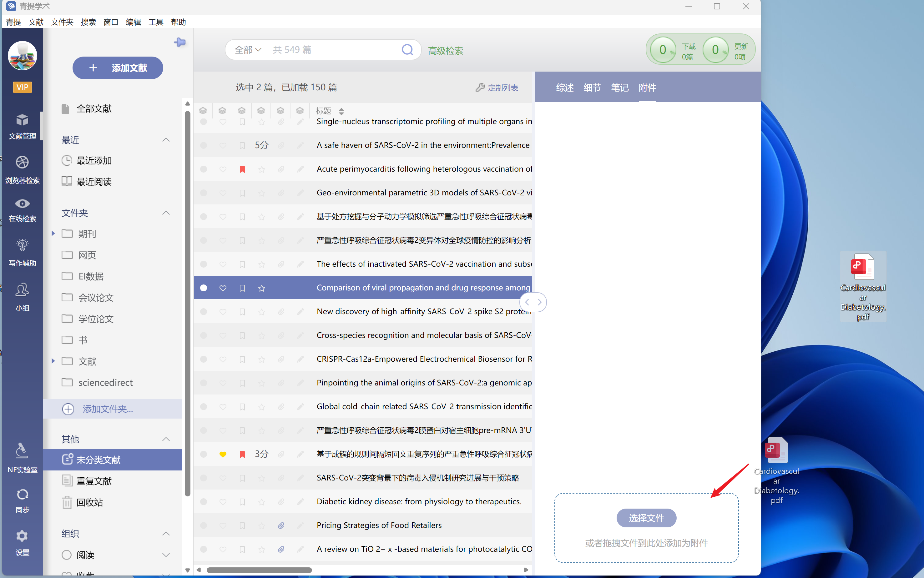Collapse the 其他 section
The image size is (924, 578).
[x=166, y=439]
